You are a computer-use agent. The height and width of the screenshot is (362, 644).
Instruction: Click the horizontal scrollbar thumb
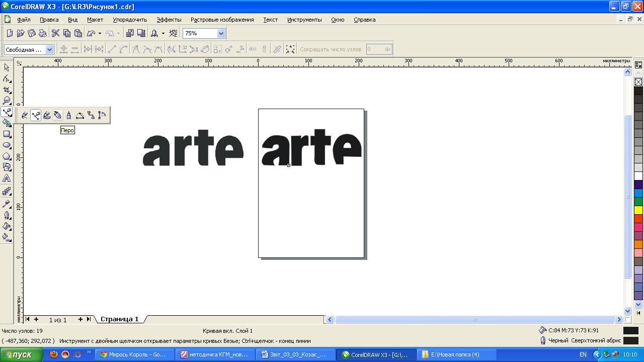(473, 319)
